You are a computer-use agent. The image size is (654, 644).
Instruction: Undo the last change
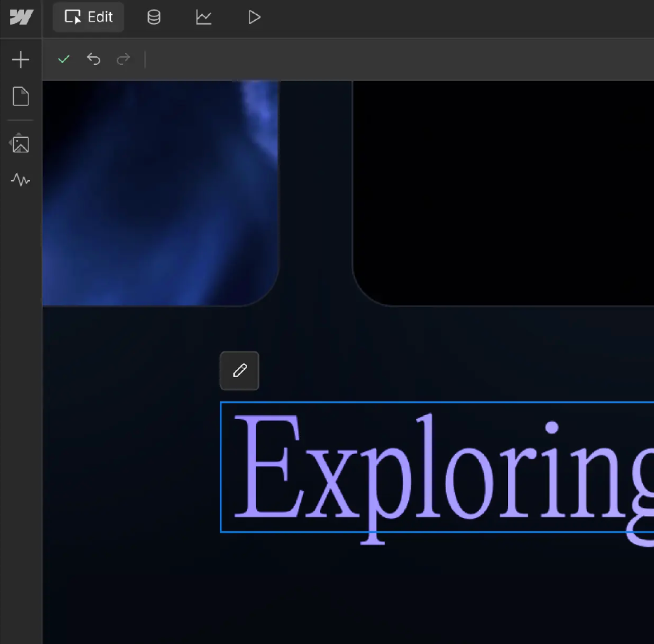pyautogui.click(x=94, y=60)
